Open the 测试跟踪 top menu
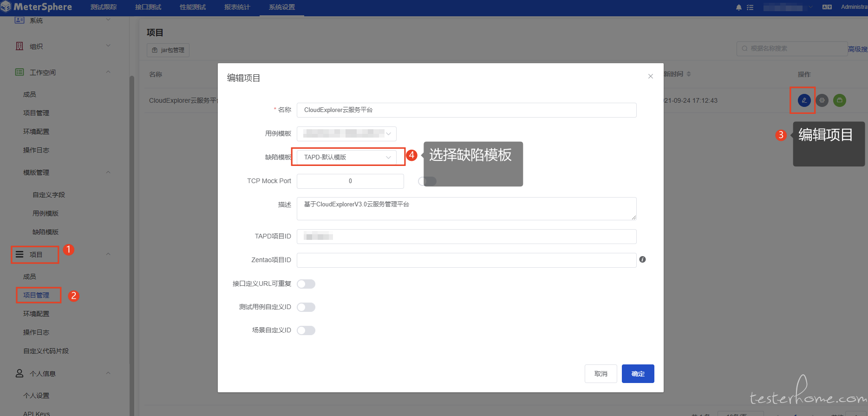This screenshot has width=868, height=416. coord(104,7)
